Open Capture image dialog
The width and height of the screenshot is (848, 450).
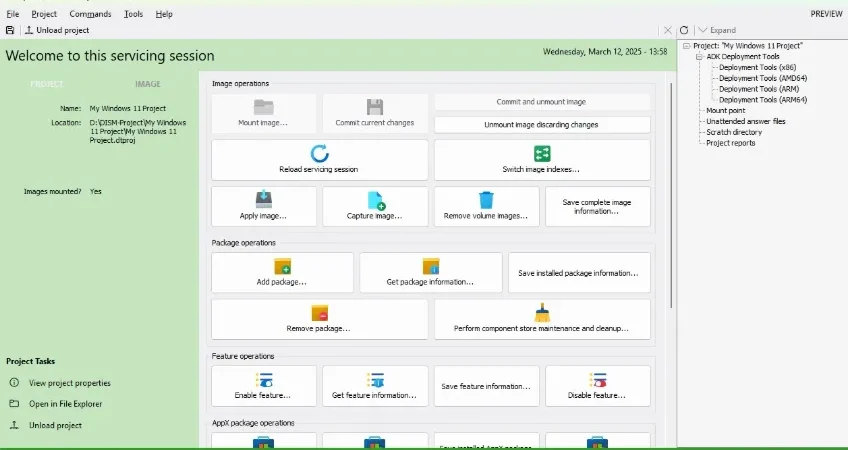click(375, 207)
